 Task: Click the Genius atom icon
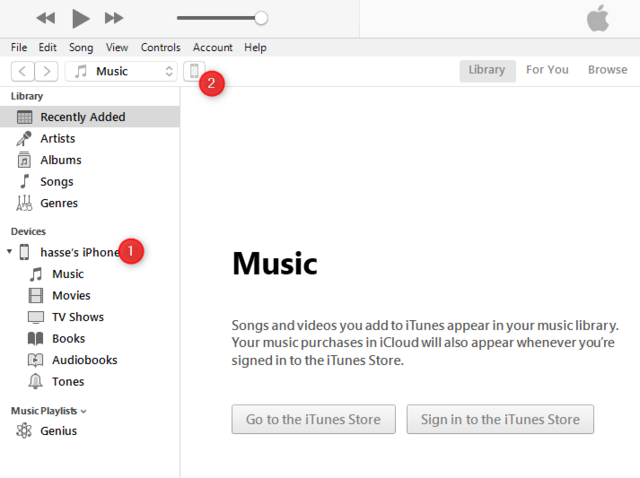24,431
